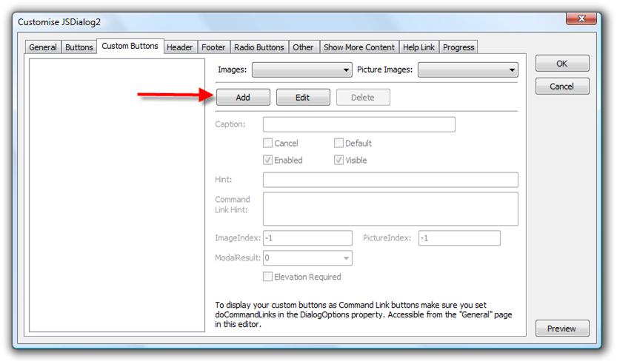617x364 pixels.
Task: Go to the Progress tab
Action: [458, 47]
